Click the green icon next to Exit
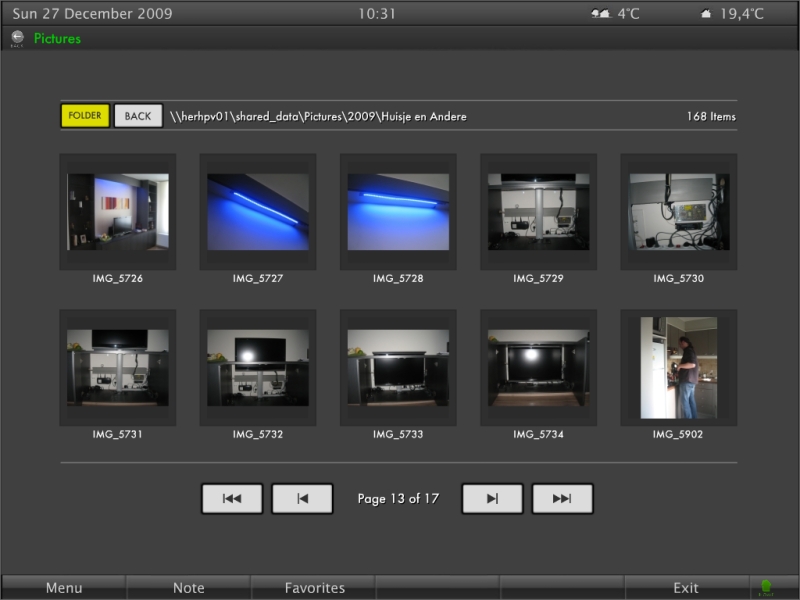Viewport: 800px width, 600px height. click(x=766, y=587)
